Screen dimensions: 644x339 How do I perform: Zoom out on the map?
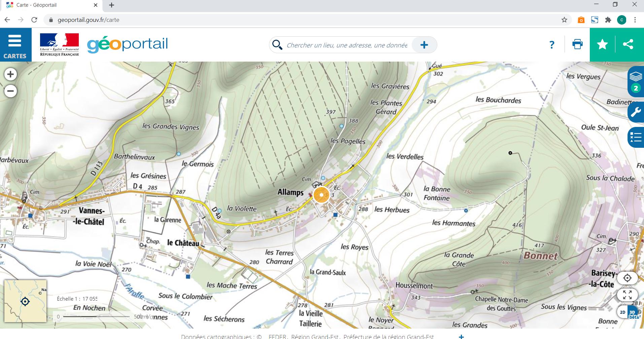[x=10, y=91]
